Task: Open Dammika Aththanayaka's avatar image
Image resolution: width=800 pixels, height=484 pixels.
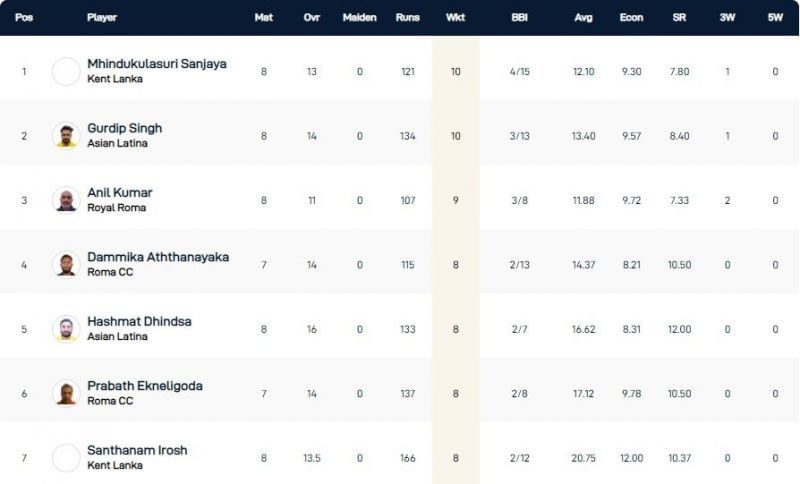Action: click(x=66, y=264)
